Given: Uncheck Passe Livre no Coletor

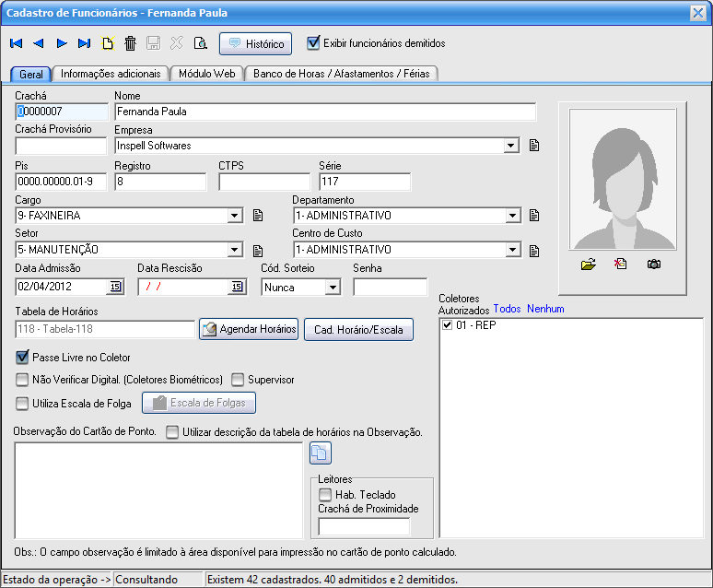Looking at the screenshot, I should (22, 358).
